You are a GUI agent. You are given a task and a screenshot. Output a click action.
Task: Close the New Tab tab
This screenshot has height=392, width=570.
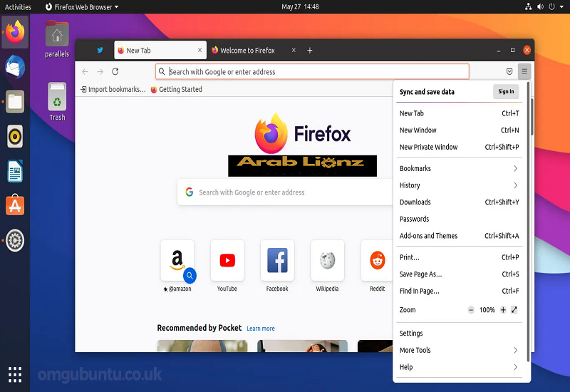199,50
